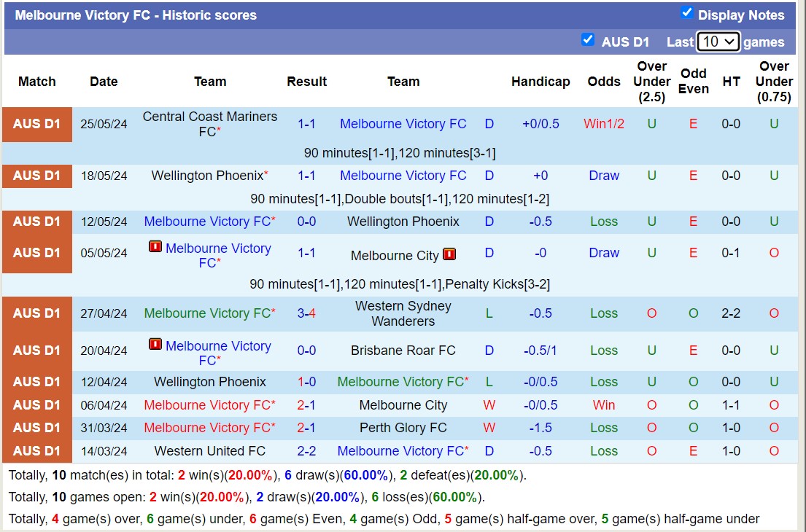Click the red card icon next to Melbourne City
The height and width of the screenshot is (532, 806).
pos(449,255)
